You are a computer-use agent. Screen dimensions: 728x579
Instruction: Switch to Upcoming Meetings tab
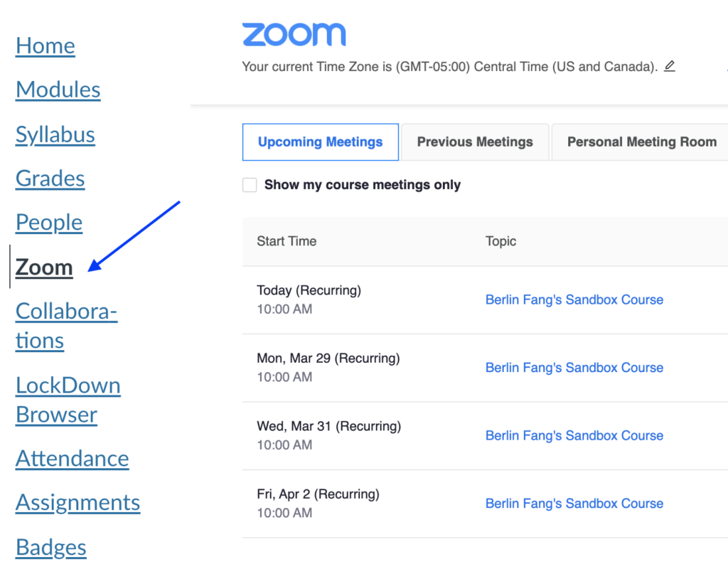pos(320,142)
